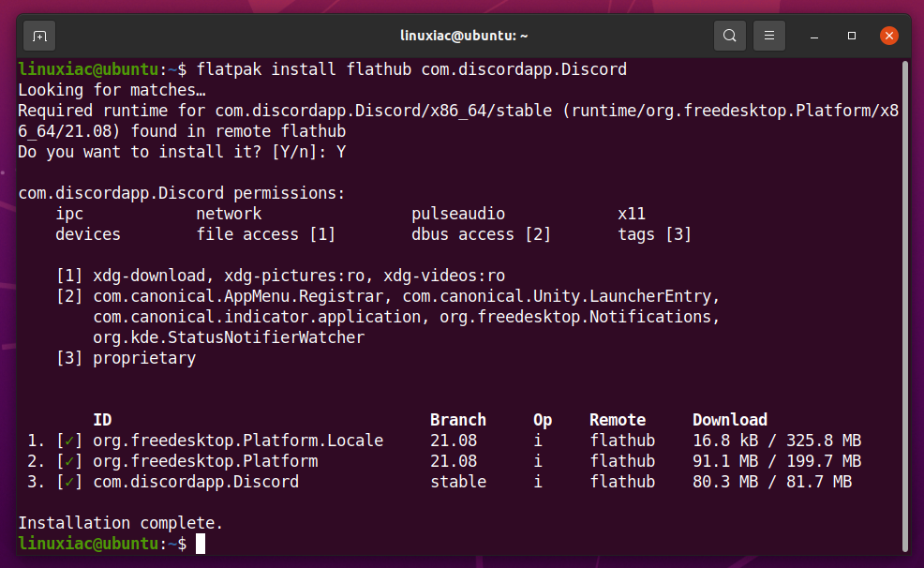924x568 pixels.
Task: Click 'org.freedesktop.Notifications' text
Action: point(575,317)
